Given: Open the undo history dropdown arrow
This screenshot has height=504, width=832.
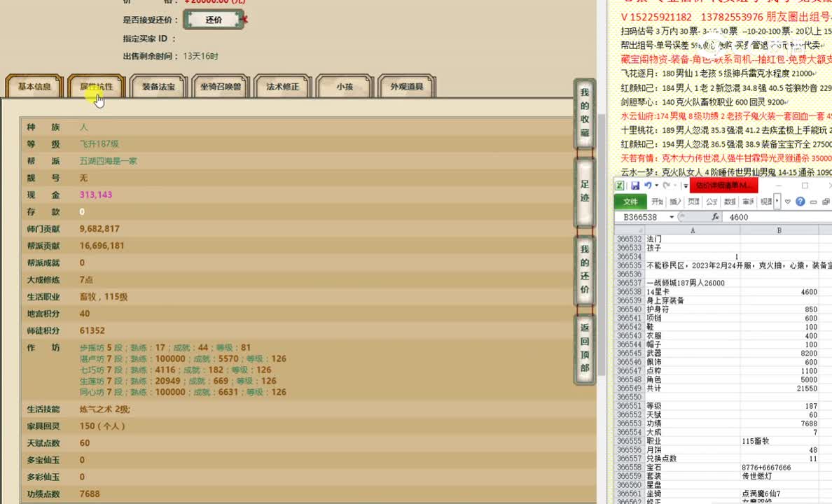Looking at the screenshot, I should (656, 185).
